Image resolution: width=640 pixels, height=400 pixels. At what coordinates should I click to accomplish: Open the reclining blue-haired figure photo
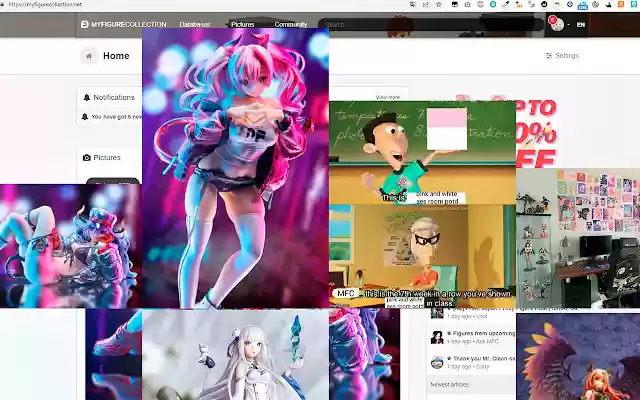pos(71,246)
